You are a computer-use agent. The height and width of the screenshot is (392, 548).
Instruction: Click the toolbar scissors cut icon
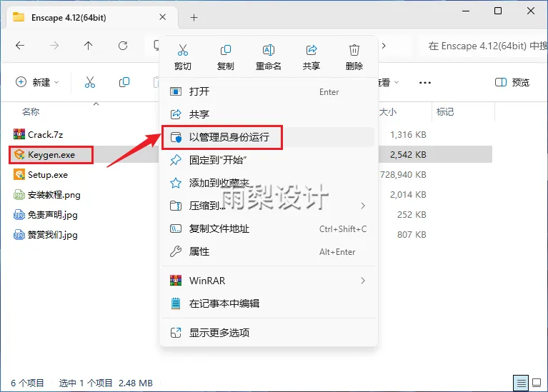point(90,82)
